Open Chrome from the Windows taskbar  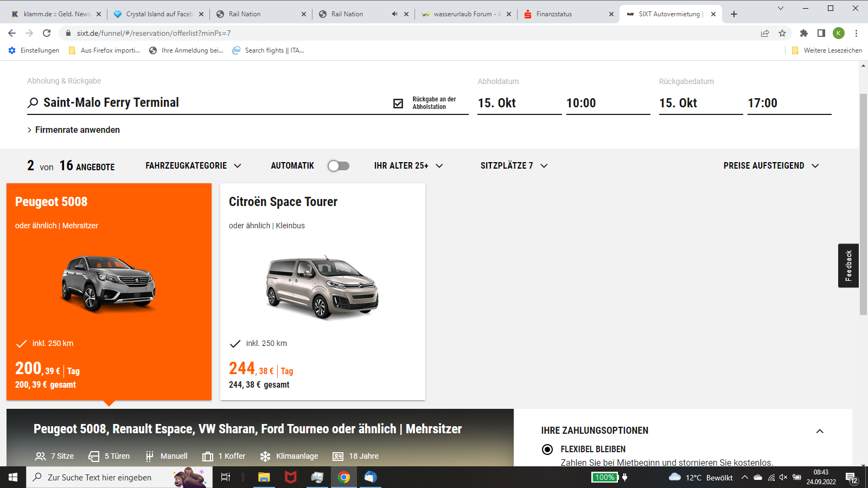point(344,477)
